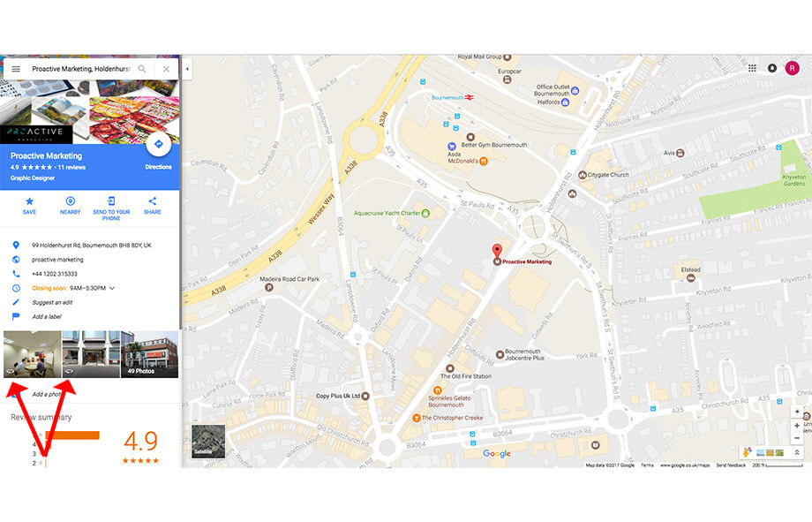Open the proactive.marketing website link

click(x=57, y=260)
